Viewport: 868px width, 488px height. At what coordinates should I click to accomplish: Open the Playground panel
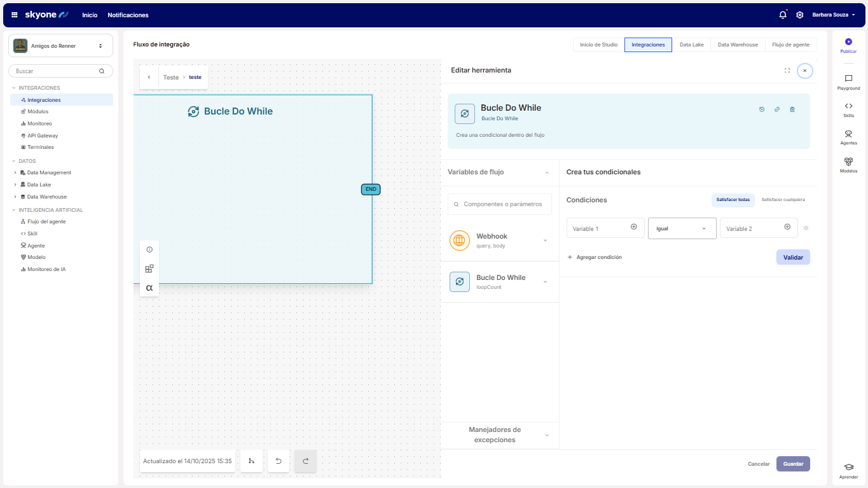[848, 79]
